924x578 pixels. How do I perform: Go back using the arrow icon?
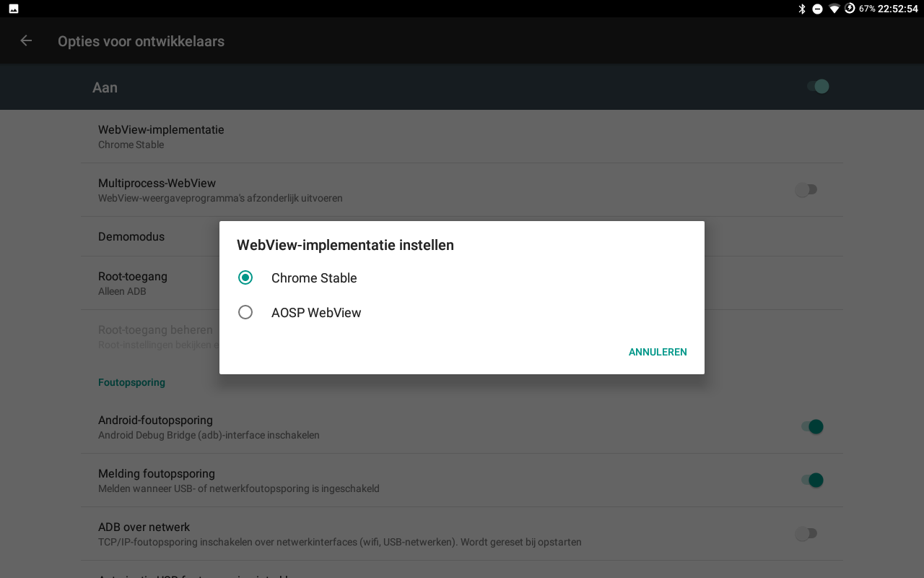26,40
